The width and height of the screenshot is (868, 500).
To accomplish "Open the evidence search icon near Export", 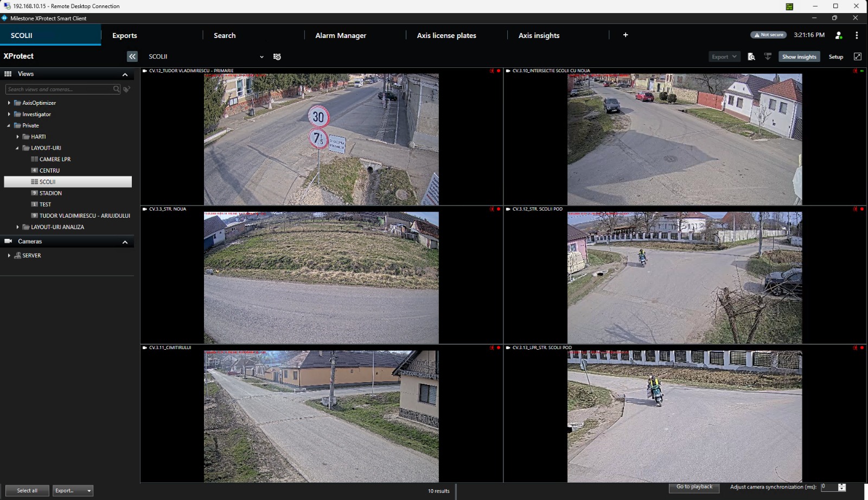I will (751, 57).
